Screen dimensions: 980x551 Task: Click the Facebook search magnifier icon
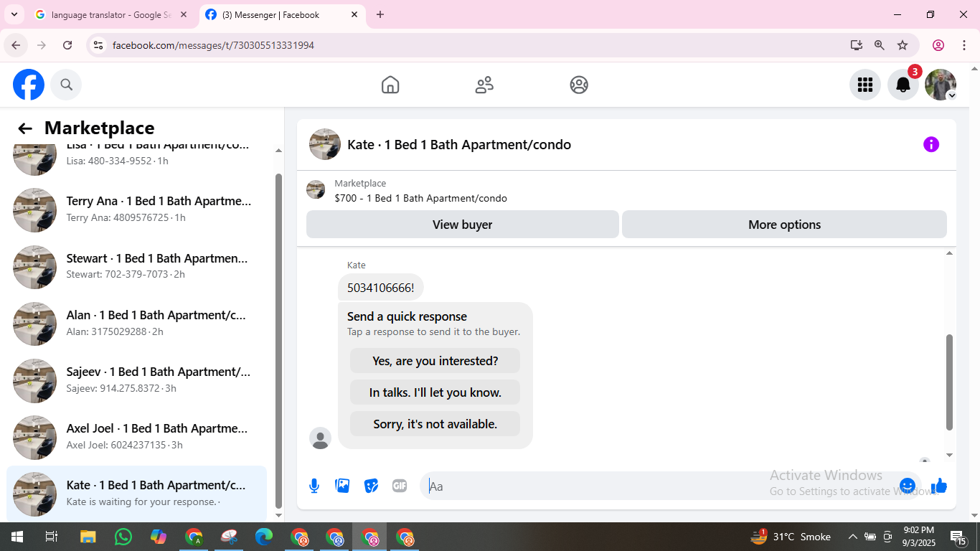(x=67, y=85)
